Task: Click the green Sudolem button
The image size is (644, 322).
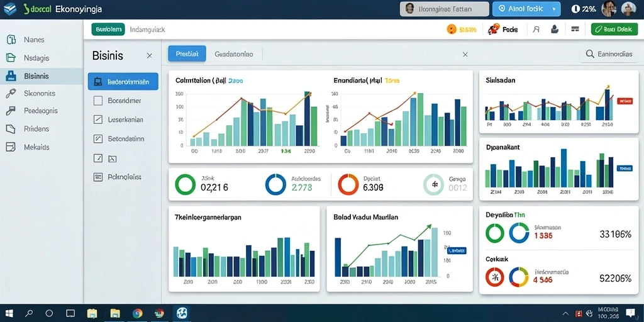Action: click(x=108, y=29)
